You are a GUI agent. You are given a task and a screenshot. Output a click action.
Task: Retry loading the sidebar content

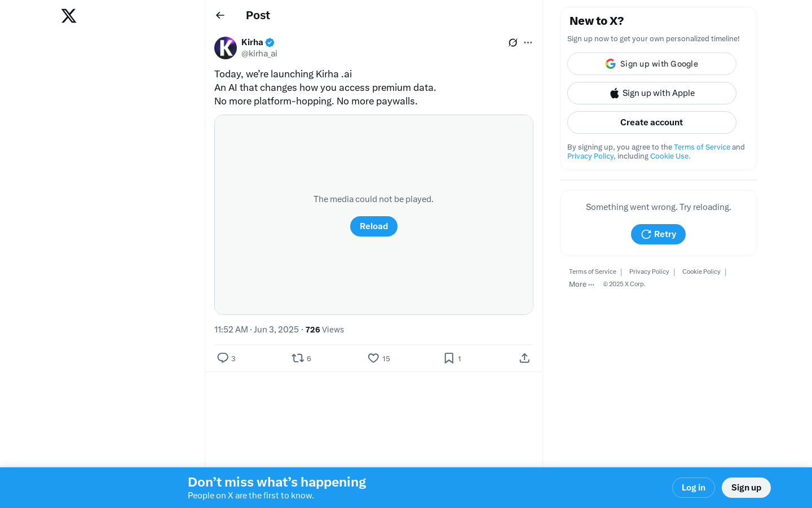(658, 234)
